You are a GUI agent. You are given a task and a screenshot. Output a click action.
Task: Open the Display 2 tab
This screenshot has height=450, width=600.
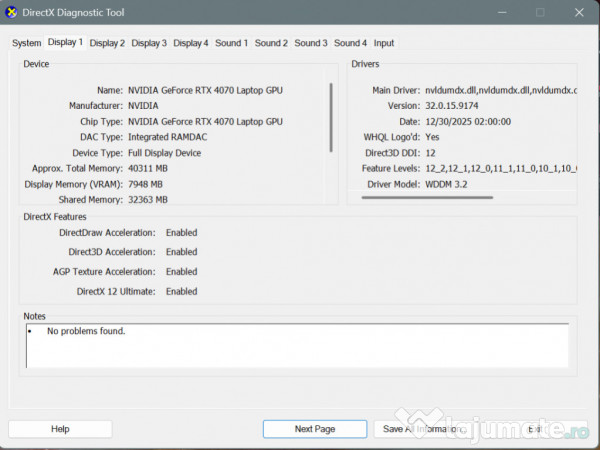[x=107, y=43]
